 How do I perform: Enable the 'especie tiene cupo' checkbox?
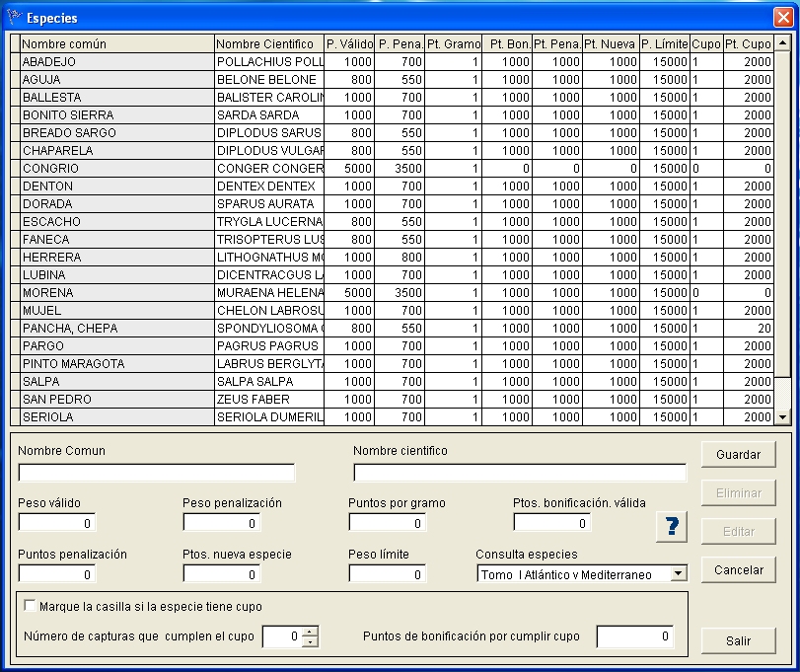(x=30, y=606)
